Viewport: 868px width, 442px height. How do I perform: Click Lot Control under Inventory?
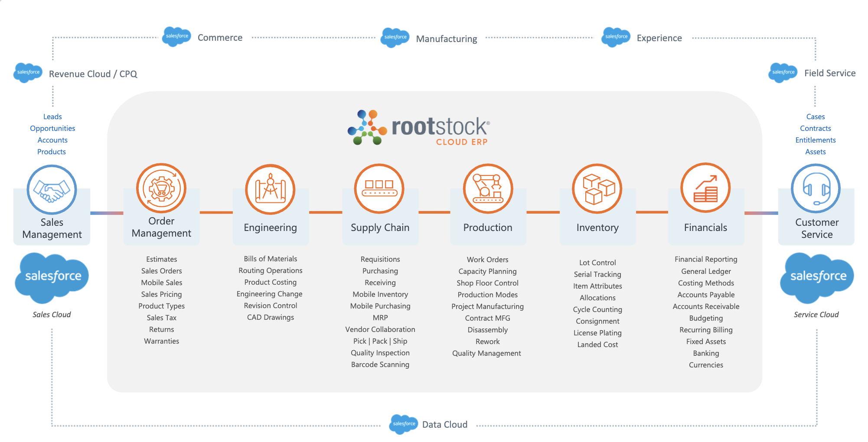(597, 263)
